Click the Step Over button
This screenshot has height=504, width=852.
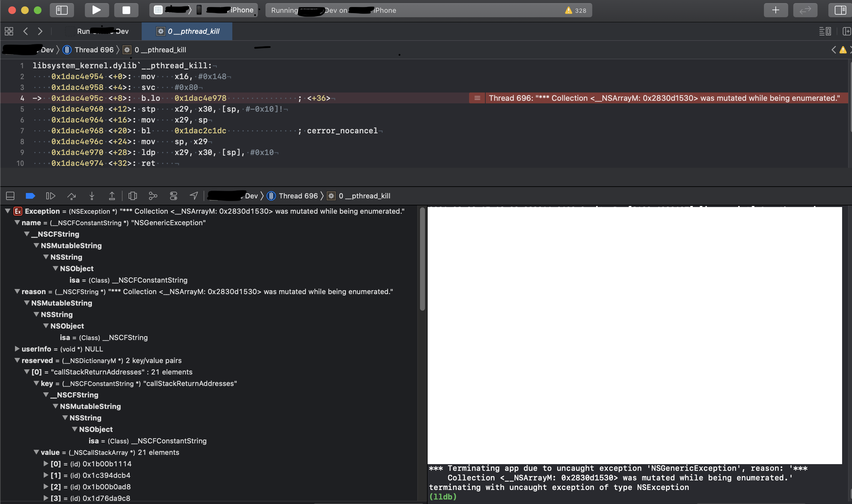(71, 196)
